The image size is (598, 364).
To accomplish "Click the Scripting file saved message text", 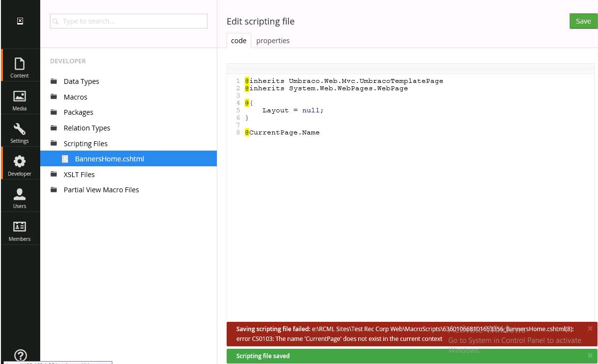I will coord(263,356).
